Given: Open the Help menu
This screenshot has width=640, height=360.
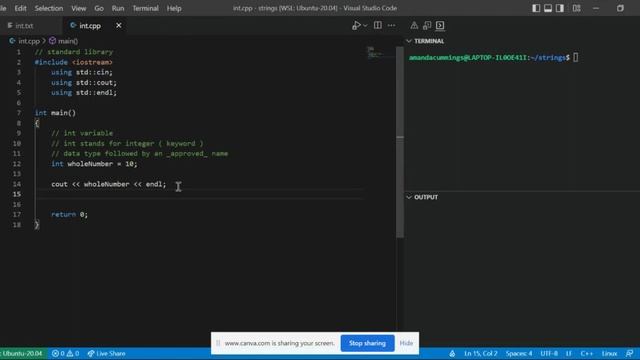Looking at the screenshot, I should (174, 8).
